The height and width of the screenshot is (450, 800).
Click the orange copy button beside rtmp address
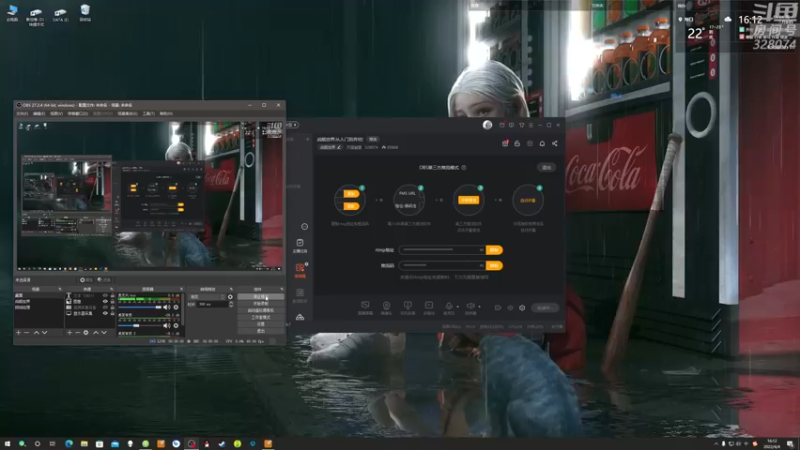point(494,250)
